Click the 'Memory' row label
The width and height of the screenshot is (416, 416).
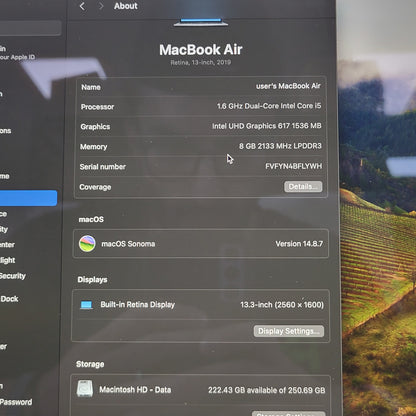click(94, 147)
